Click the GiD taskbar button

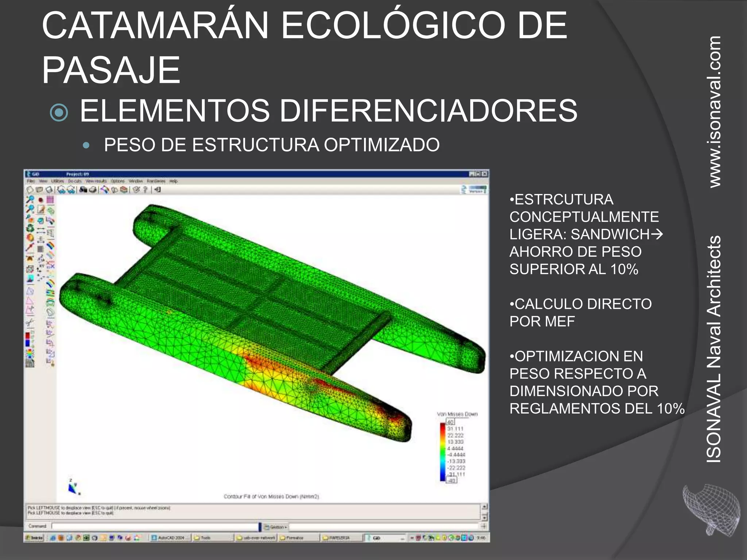pos(386,538)
